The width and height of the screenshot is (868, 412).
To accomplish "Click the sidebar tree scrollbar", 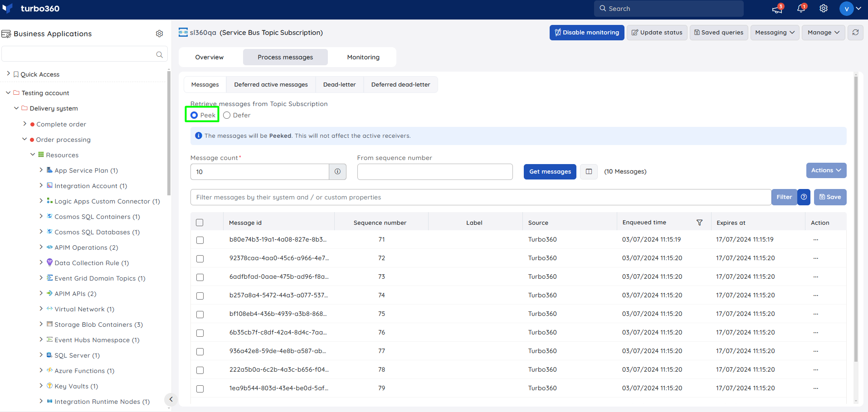I will point(169,134).
